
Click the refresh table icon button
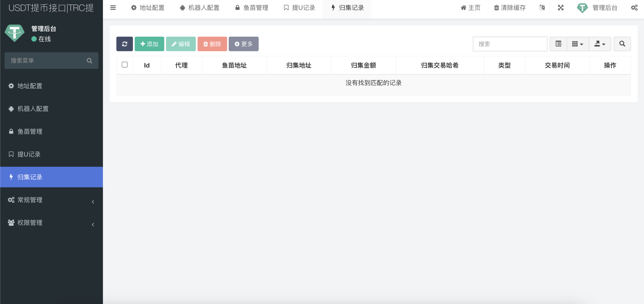[x=125, y=44]
